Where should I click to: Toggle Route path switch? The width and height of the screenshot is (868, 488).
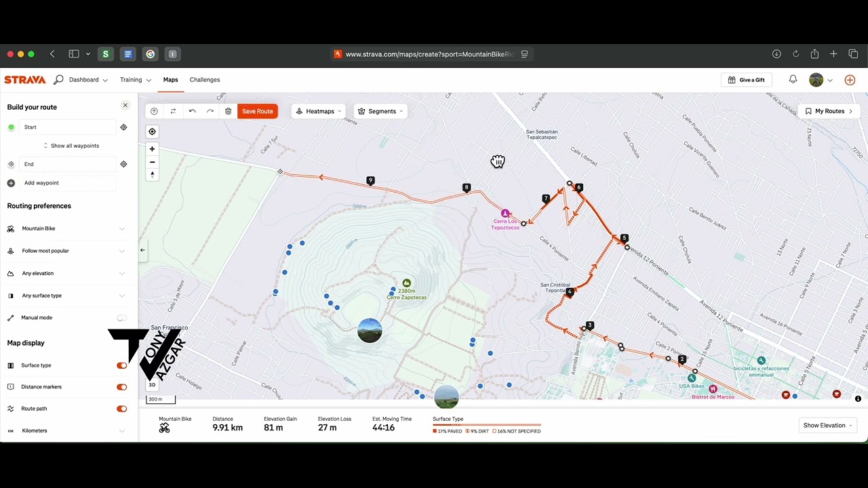point(121,409)
